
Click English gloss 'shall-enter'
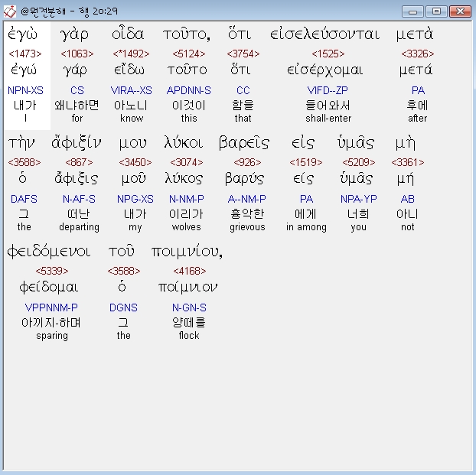[328, 118]
